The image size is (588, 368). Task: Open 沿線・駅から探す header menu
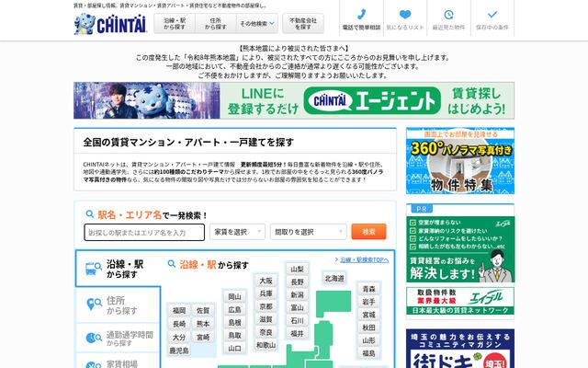click(x=175, y=24)
